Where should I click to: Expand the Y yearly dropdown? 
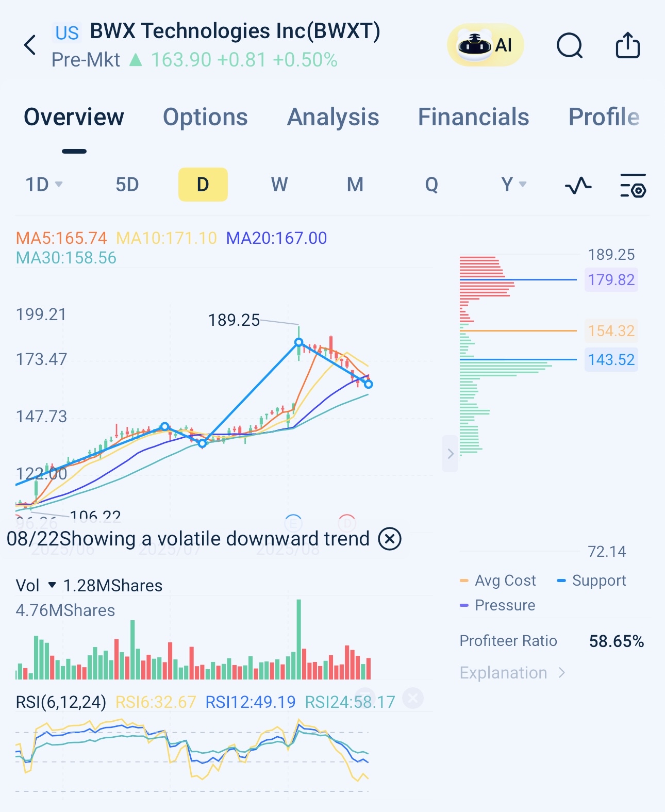513,185
